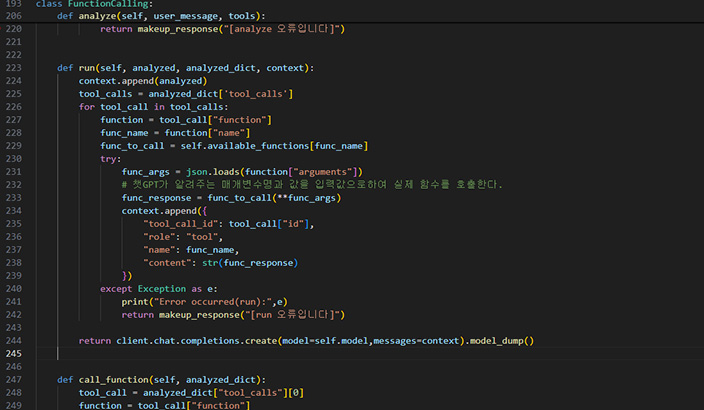
Task: Click the 'for tool_call in tool_calls' statement
Action: tap(153, 107)
